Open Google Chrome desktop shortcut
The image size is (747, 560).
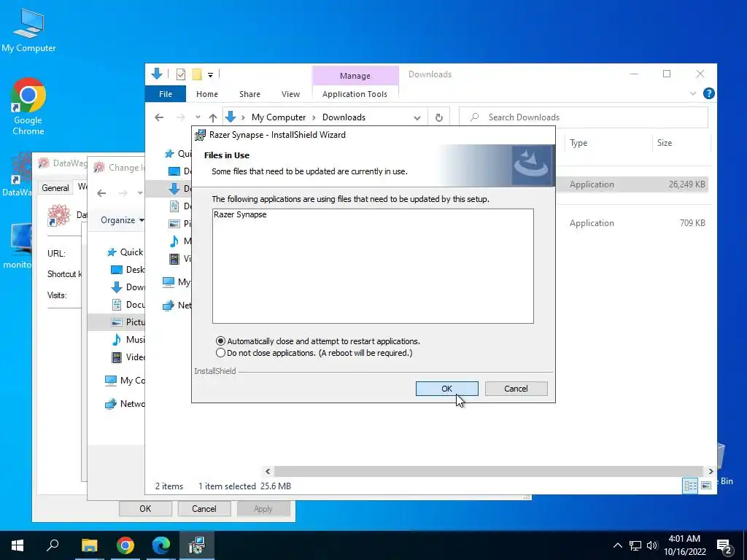pos(28,106)
